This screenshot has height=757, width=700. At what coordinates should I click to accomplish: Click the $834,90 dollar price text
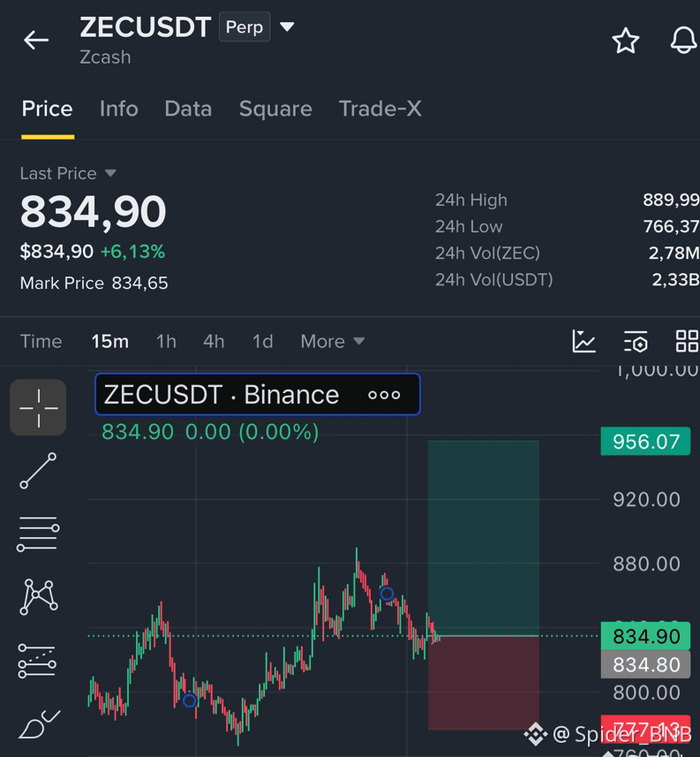56,252
